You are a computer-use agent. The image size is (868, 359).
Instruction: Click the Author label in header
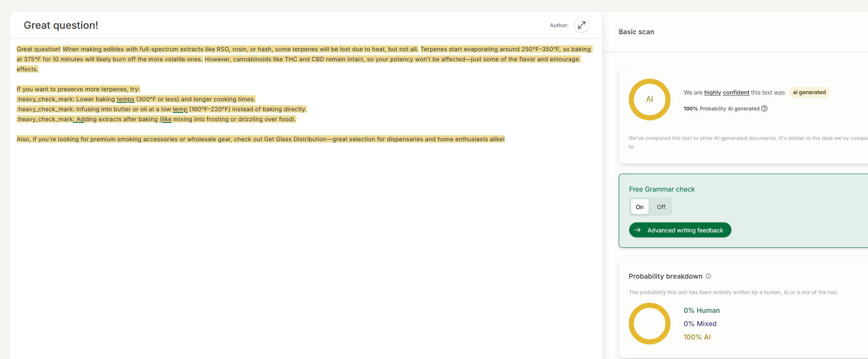coord(559,25)
